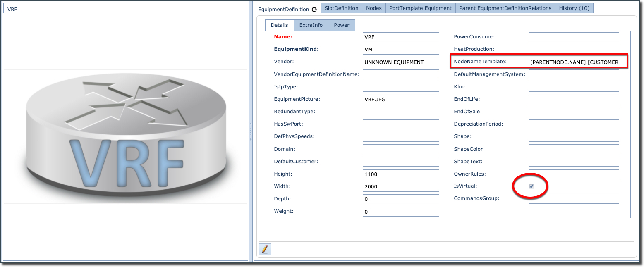Focus the EquipmentKind field
This screenshot has width=644, height=267.
pyautogui.click(x=400, y=50)
